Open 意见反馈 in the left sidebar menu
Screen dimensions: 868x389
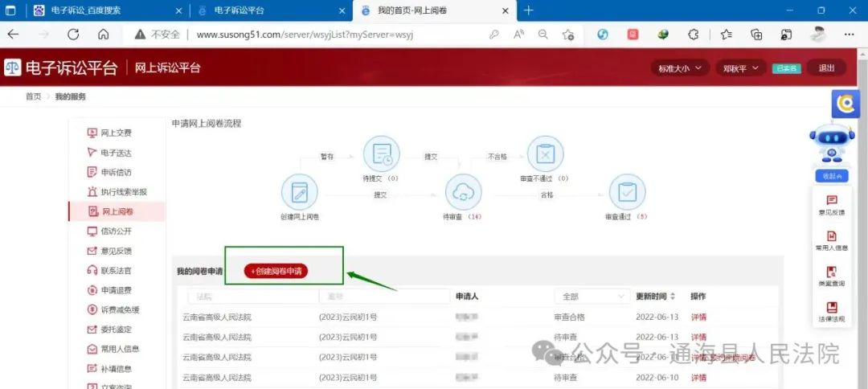coord(109,251)
